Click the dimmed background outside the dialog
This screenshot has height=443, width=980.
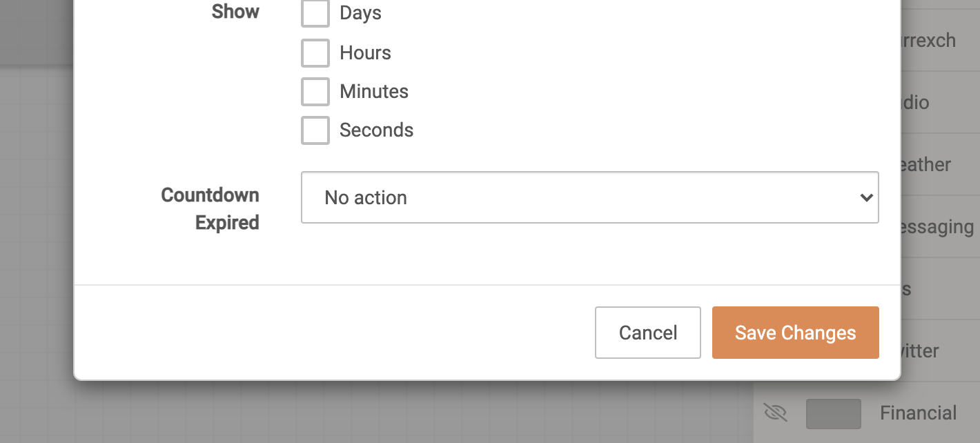35,276
